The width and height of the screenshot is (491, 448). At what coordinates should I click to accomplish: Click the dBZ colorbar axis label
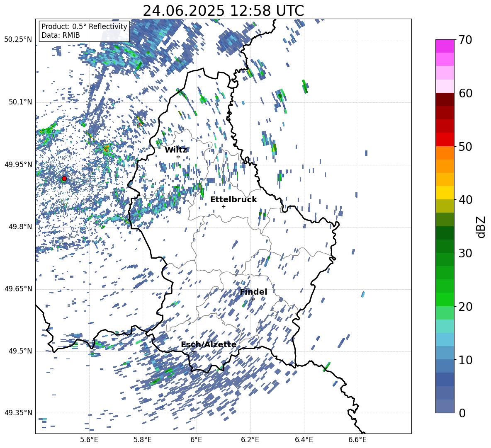(x=481, y=227)
